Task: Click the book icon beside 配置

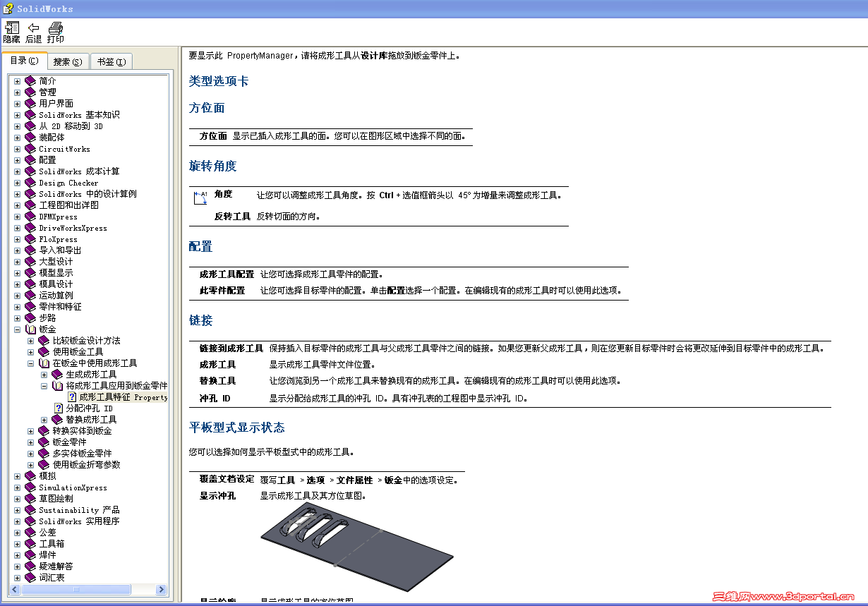Action: 30,160
